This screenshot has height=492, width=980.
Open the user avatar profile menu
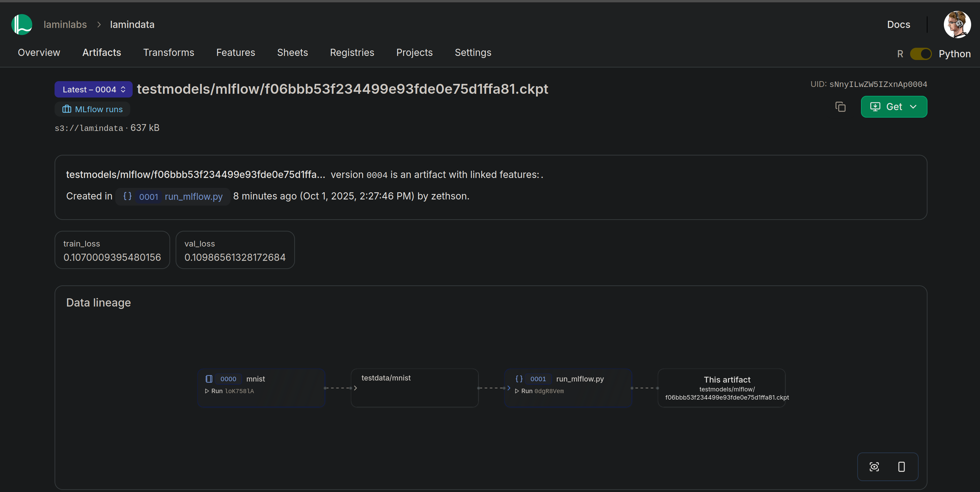point(957,24)
